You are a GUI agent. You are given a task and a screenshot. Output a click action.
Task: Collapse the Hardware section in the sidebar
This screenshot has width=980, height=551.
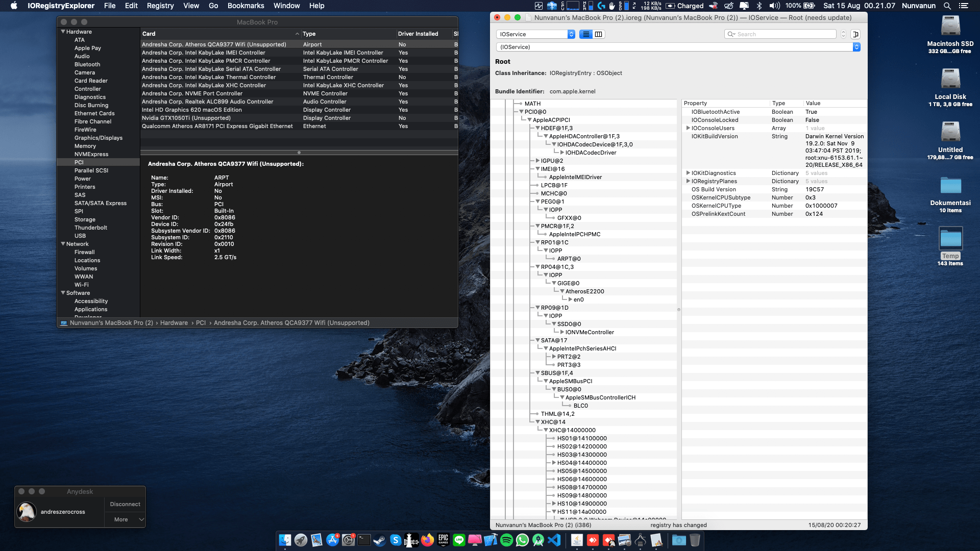63,32
